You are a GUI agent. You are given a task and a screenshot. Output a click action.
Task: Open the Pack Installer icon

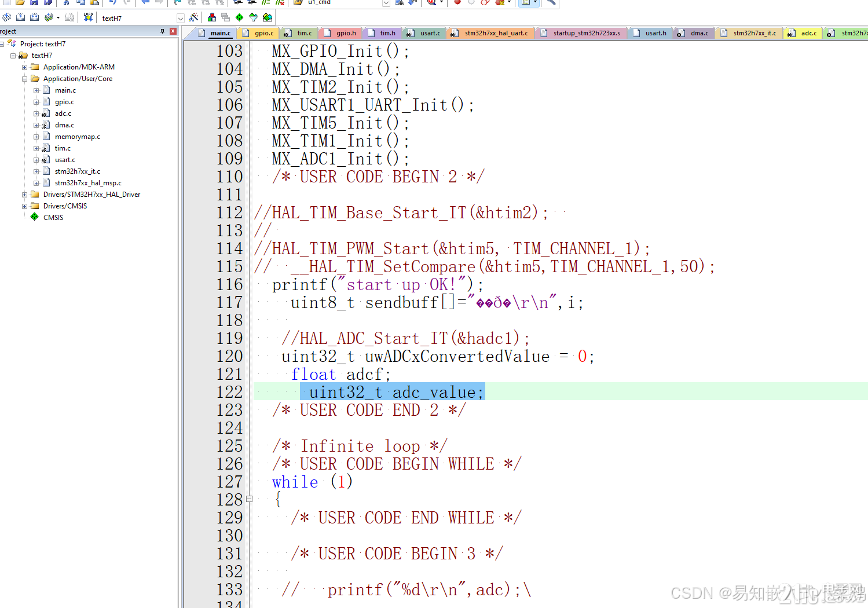tap(268, 17)
